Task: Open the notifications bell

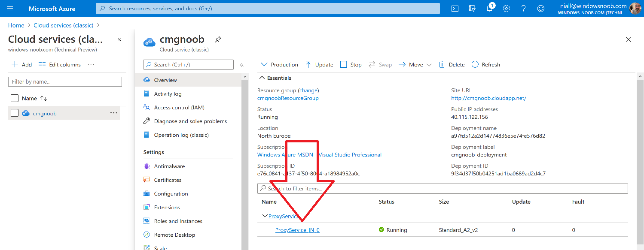Action: point(489,9)
